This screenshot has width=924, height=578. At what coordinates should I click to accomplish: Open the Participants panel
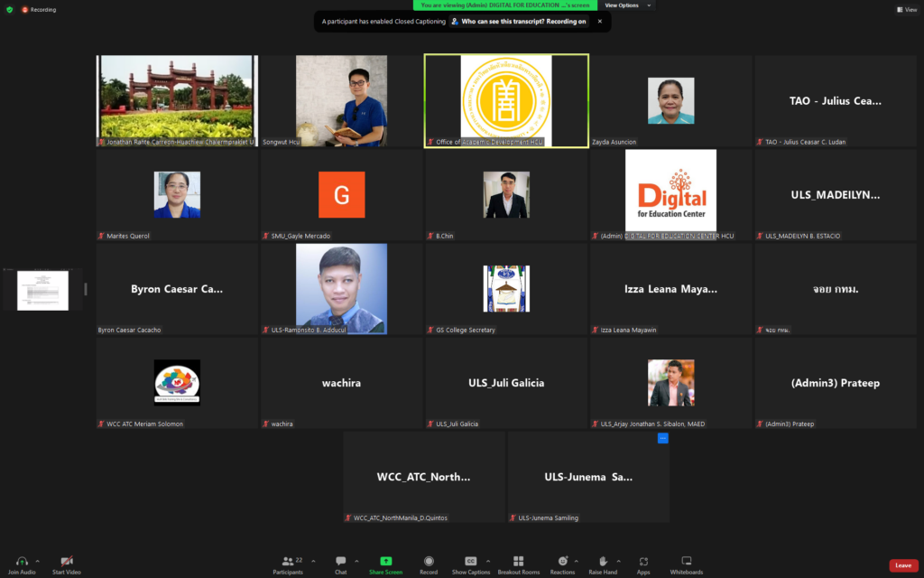288,561
